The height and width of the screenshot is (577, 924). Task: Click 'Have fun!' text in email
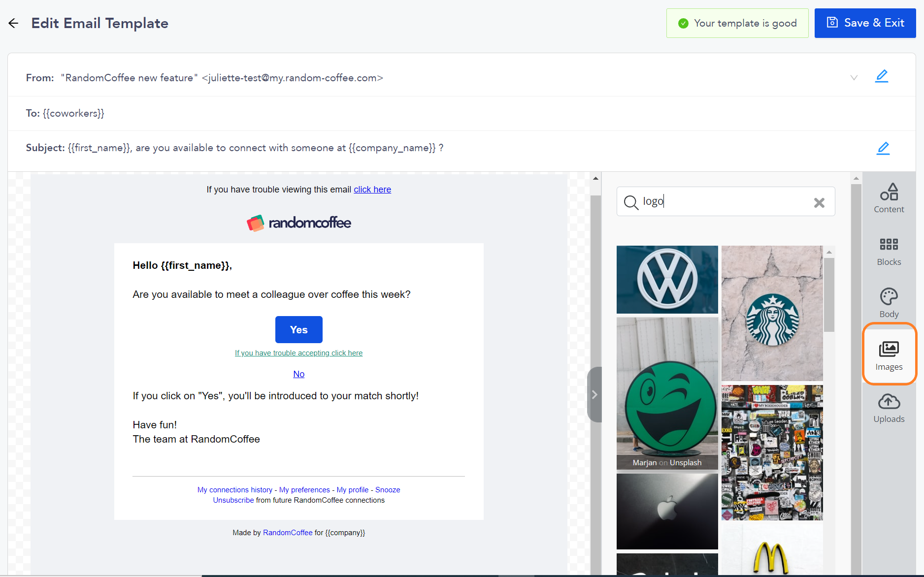tap(155, 425)
